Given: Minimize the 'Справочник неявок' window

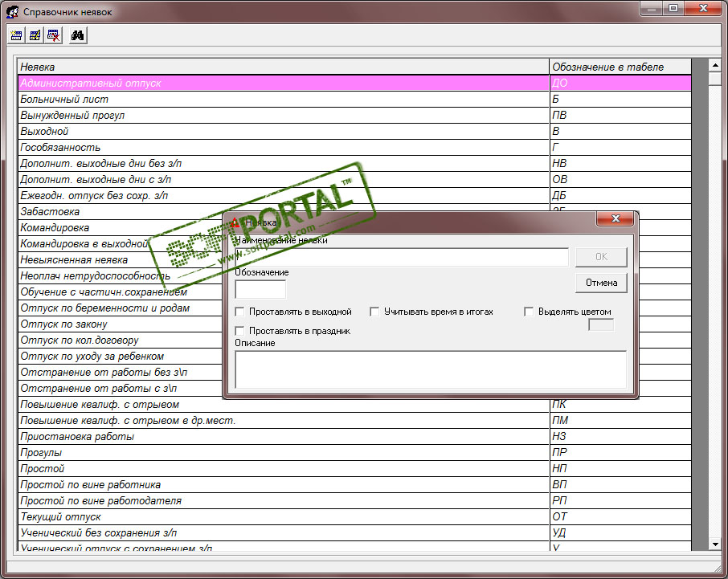Looking at the screenshot, I should pyautogui.click(x=652, y=8).
